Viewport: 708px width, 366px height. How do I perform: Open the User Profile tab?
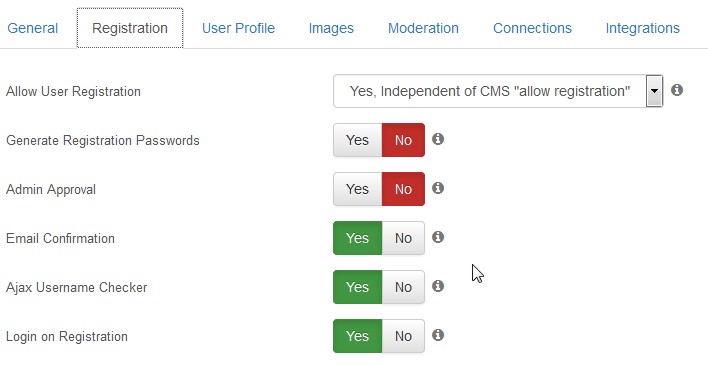coord(238,28)
